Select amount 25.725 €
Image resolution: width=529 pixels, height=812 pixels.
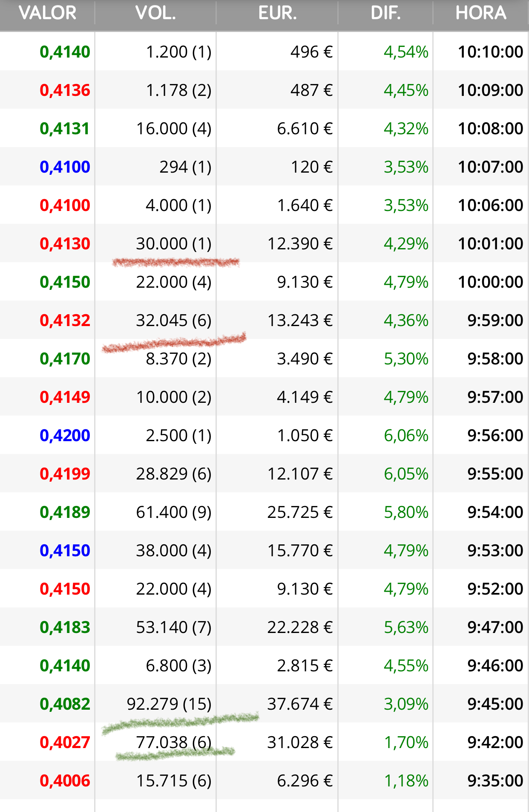300,512
